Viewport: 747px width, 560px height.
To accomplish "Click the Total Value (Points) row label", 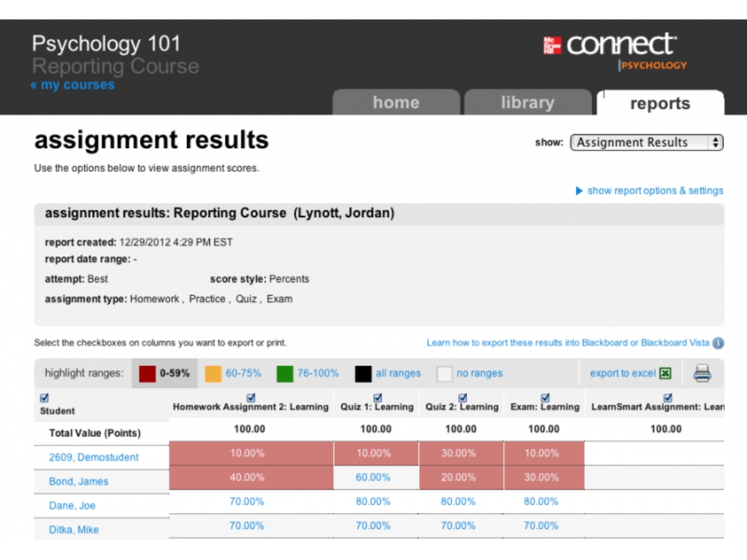I will (95, 433).
